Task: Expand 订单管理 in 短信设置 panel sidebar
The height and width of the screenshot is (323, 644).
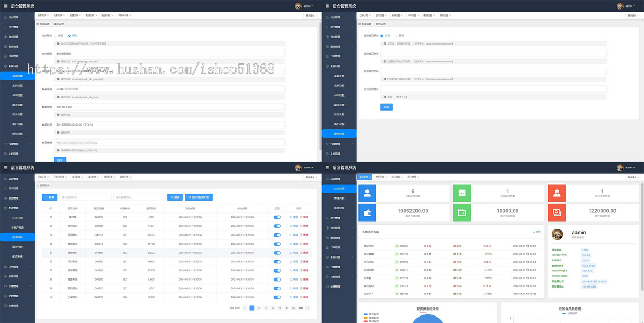Action: coord(339,56)
